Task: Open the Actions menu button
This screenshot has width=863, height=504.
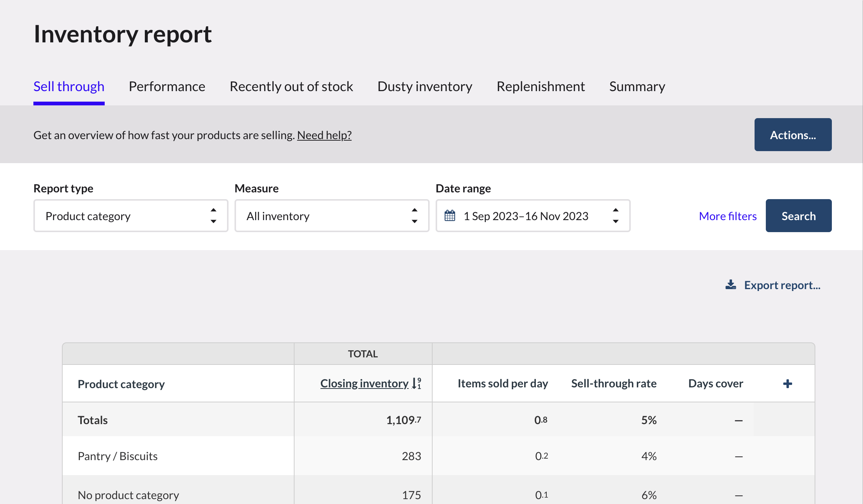Action: coord(793,135)
